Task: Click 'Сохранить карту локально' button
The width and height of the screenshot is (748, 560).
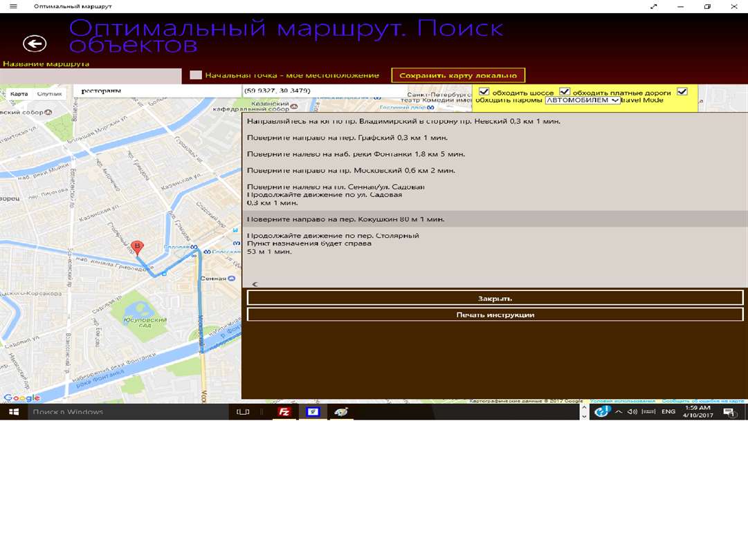Action: (458, 75)
